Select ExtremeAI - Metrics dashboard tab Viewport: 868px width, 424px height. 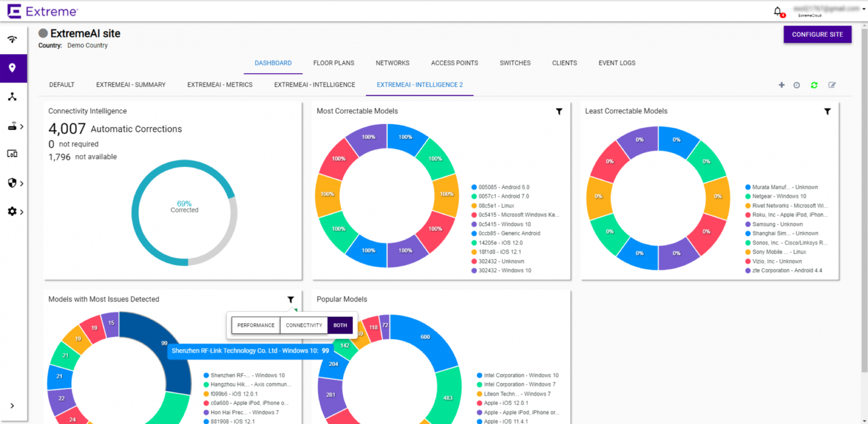220,85
